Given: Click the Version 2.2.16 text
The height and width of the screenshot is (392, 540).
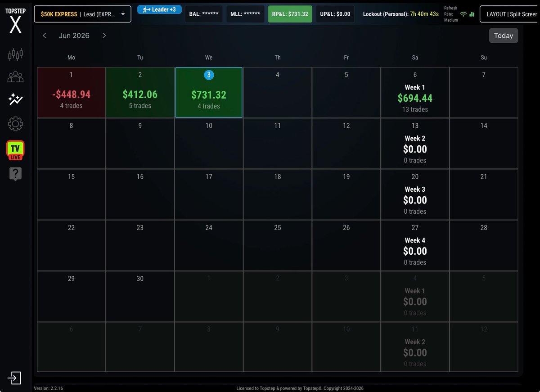Looking at the screenshot, I should click(49, 388).
